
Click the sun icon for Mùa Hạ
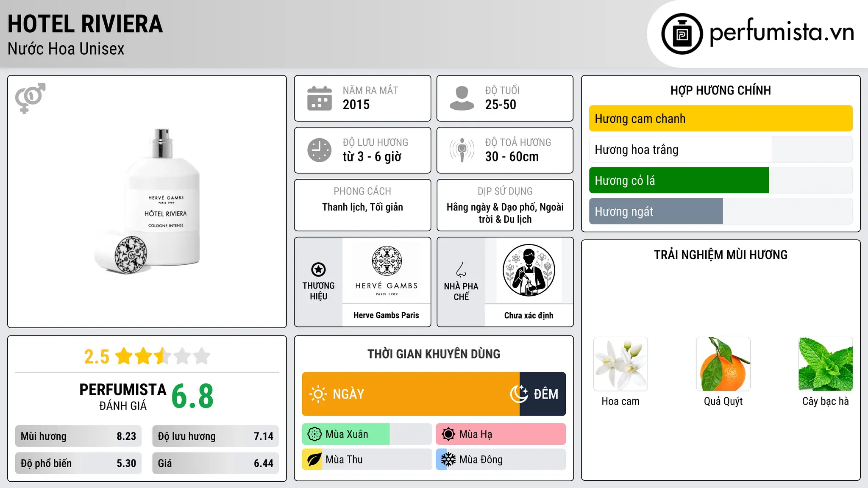(x=448, y=434)
